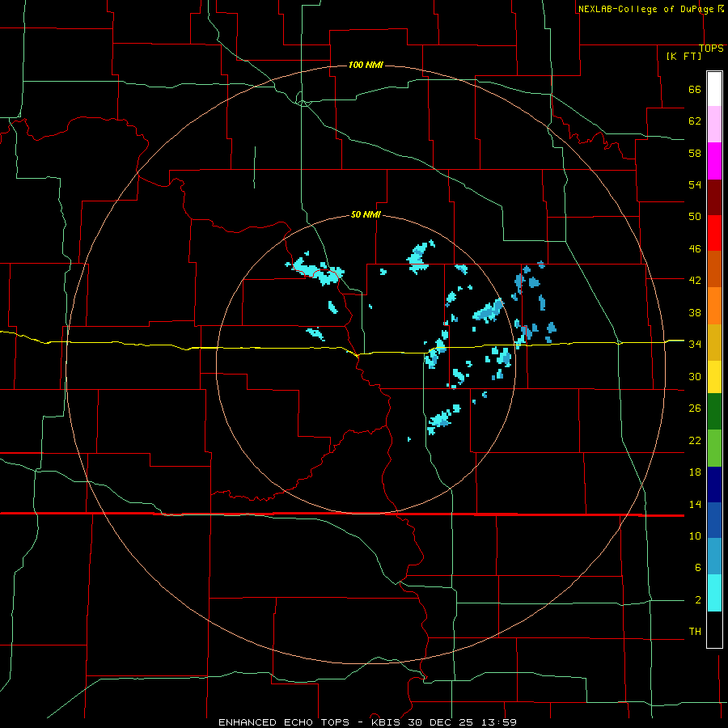Click the "TH" threshold legend label

tap(695, 632)
